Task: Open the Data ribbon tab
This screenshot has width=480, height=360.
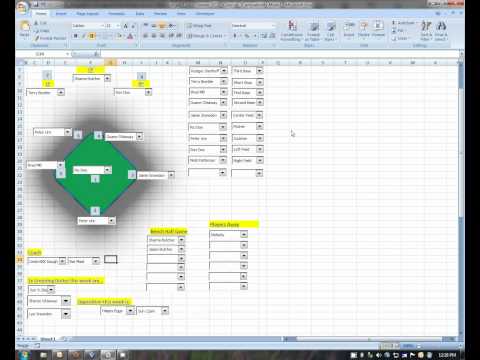Action: point(140,14)
